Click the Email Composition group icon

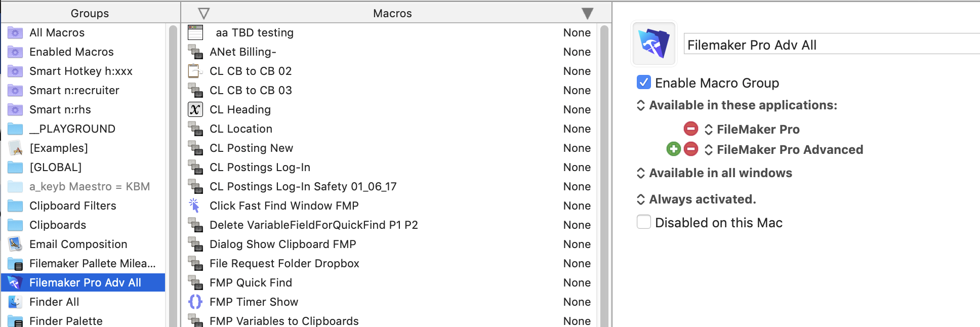pos(15,244)
